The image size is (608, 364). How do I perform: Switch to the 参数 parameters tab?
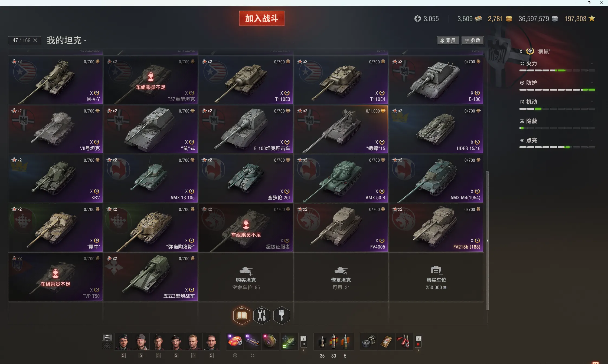tap(473, 41)
